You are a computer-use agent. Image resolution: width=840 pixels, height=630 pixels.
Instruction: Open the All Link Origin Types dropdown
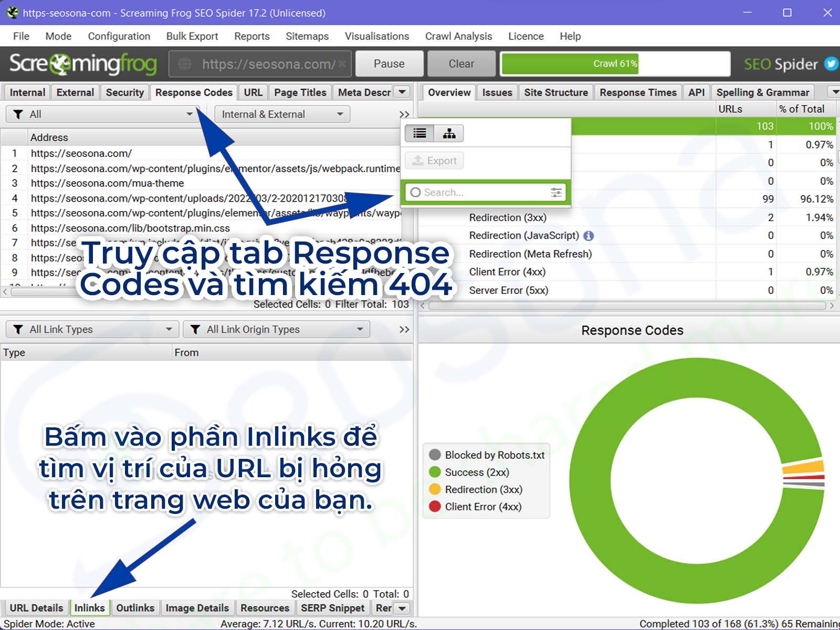pyautogui.click(x=276, y=330)
